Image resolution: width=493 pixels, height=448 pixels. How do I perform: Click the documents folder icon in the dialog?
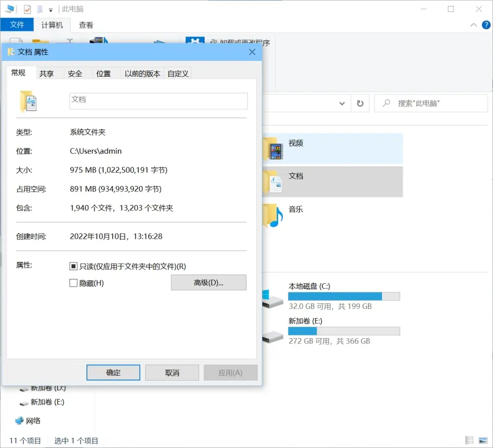[x=28, y=102]
